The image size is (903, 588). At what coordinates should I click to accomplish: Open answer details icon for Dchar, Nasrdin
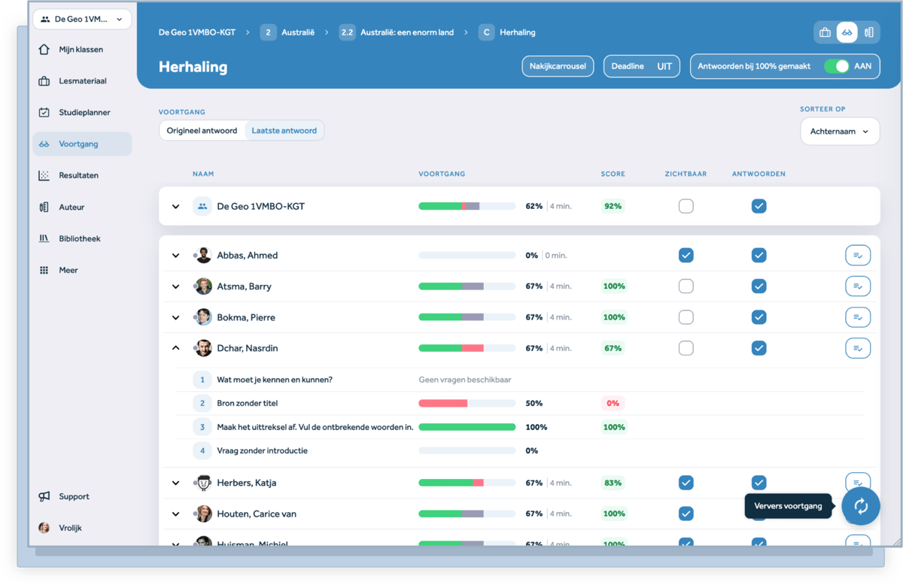[857, 348]
